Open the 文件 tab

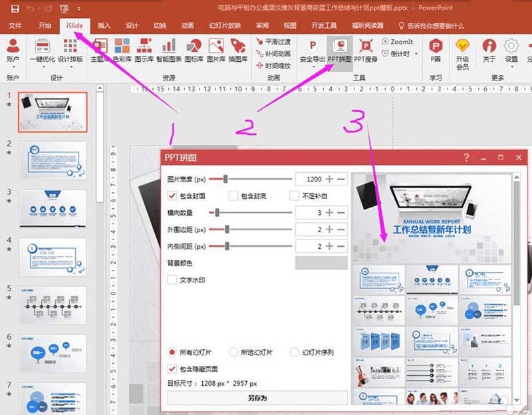15,26
